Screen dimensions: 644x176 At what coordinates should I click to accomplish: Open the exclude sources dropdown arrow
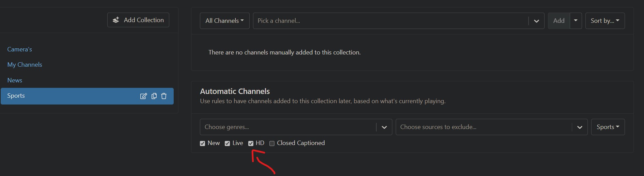coord(580,127)
